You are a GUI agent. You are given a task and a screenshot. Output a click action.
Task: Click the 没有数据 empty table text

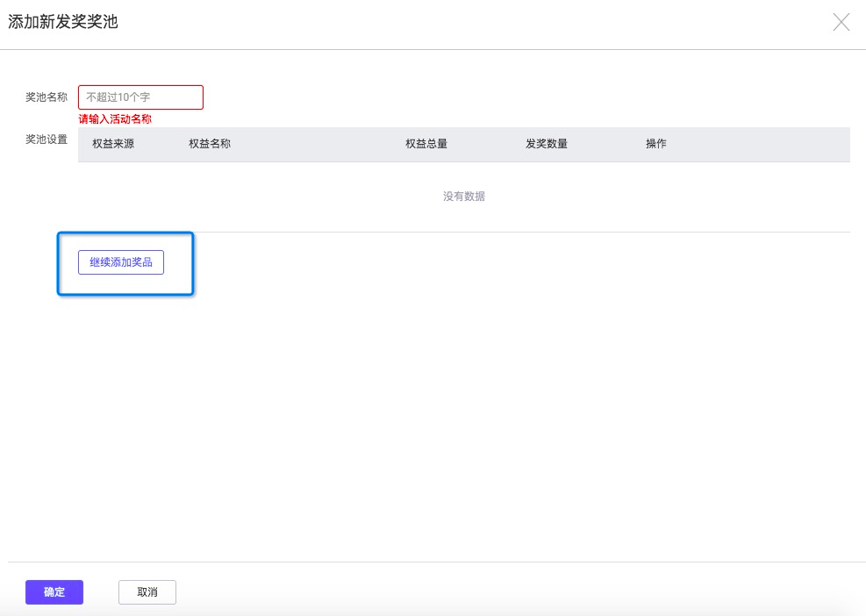tap(464, 197)
